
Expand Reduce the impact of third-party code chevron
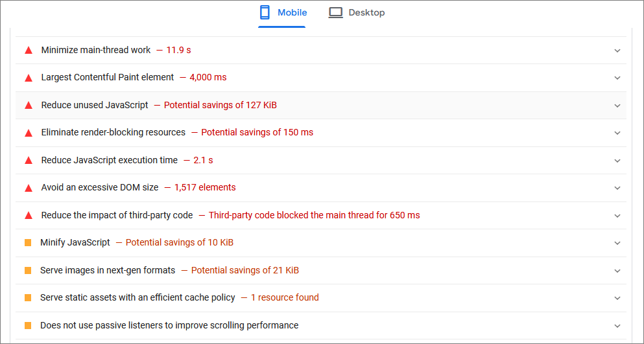coord(617,216)
